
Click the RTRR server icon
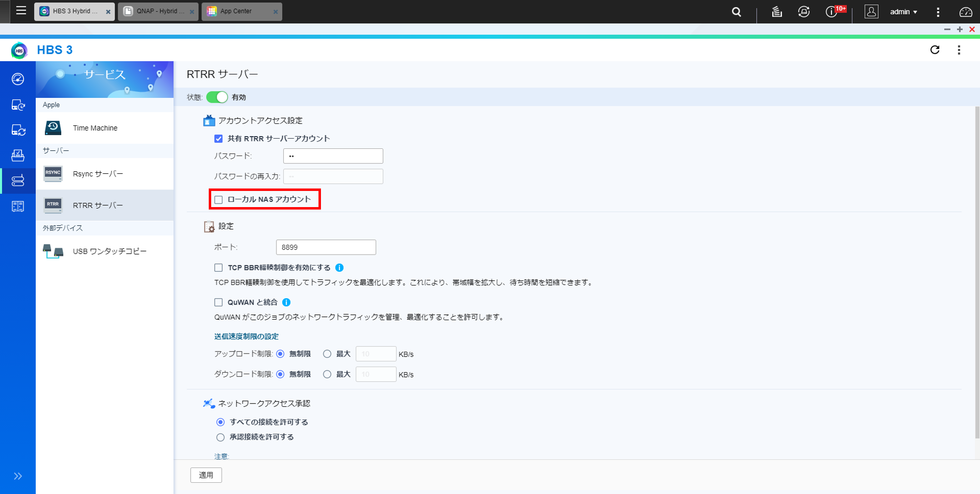(x=53, y=205)
